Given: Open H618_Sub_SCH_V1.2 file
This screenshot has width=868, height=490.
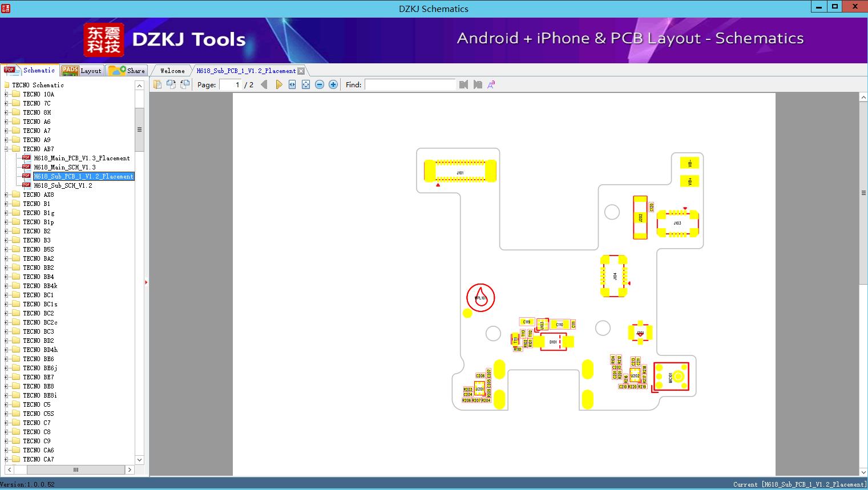Looking at the screenshot, I should point(63,185).
